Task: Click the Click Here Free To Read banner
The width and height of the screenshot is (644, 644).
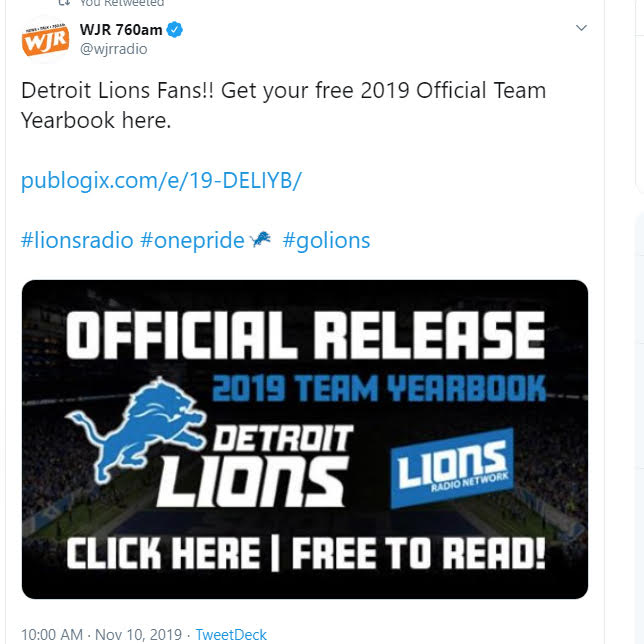Action: (306, 554)
